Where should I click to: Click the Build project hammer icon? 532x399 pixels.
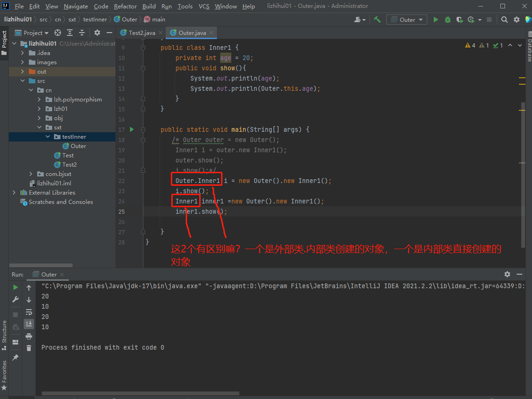(377, 20)
